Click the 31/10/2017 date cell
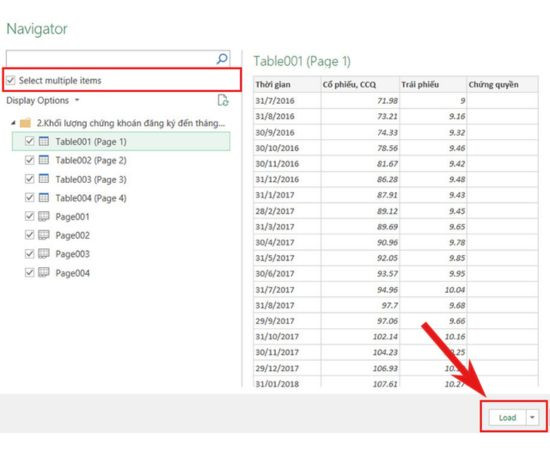 click(287, 336)
